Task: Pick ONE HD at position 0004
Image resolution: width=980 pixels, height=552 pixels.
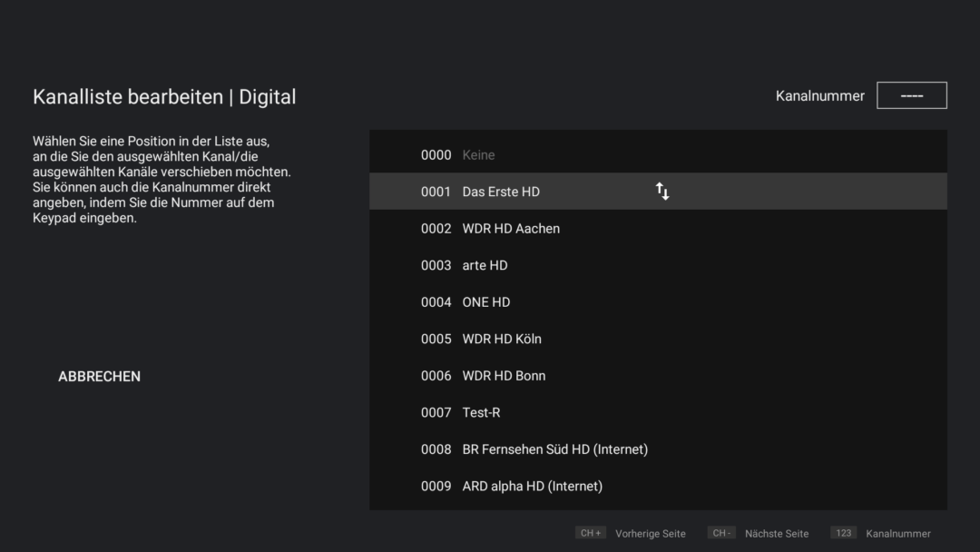Action: pyautogui.click(x=658, y=302)
